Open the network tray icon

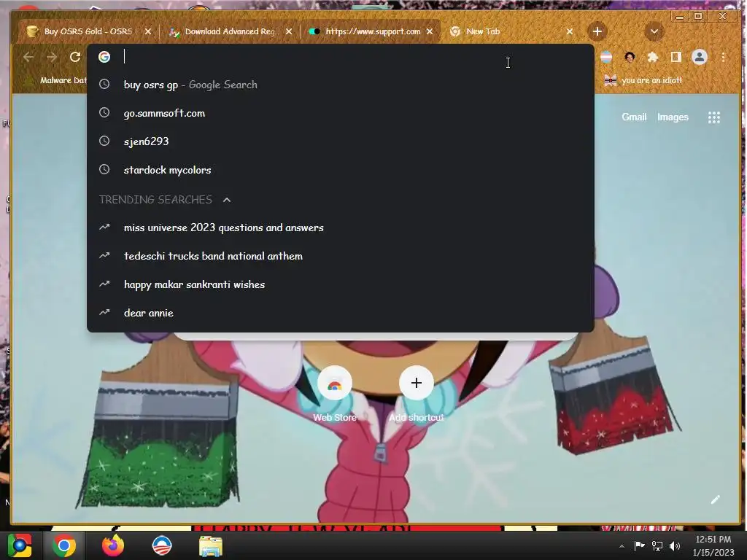657,545
